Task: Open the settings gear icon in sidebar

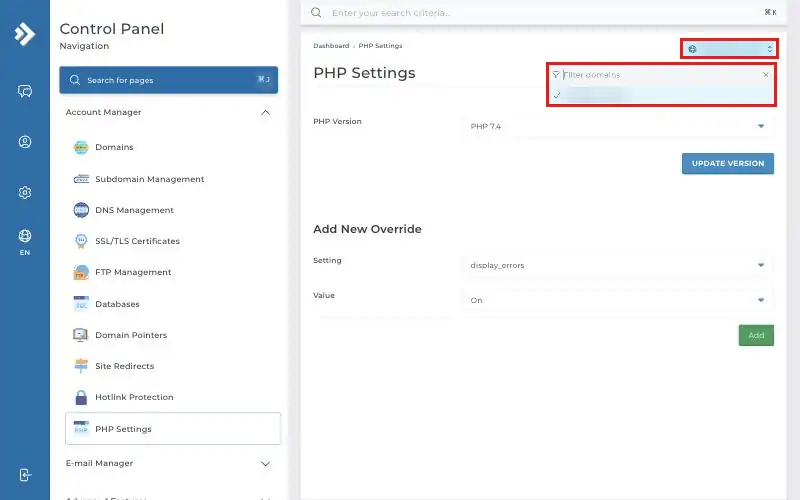Action: [24, 192]
